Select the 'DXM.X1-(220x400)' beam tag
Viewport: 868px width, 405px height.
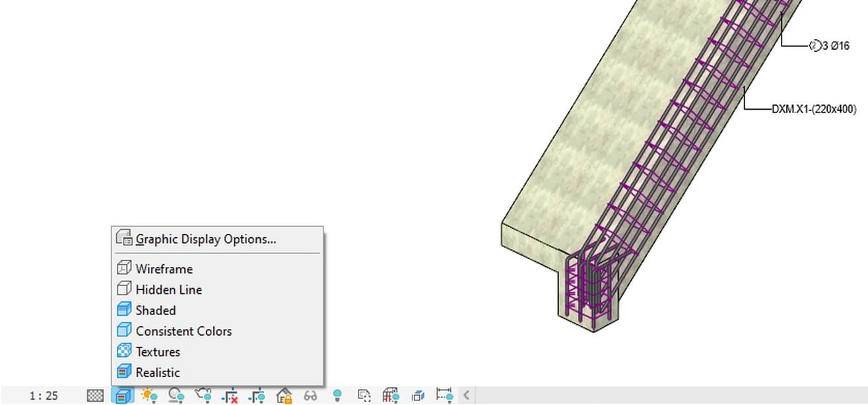click(x=814, y=109)
